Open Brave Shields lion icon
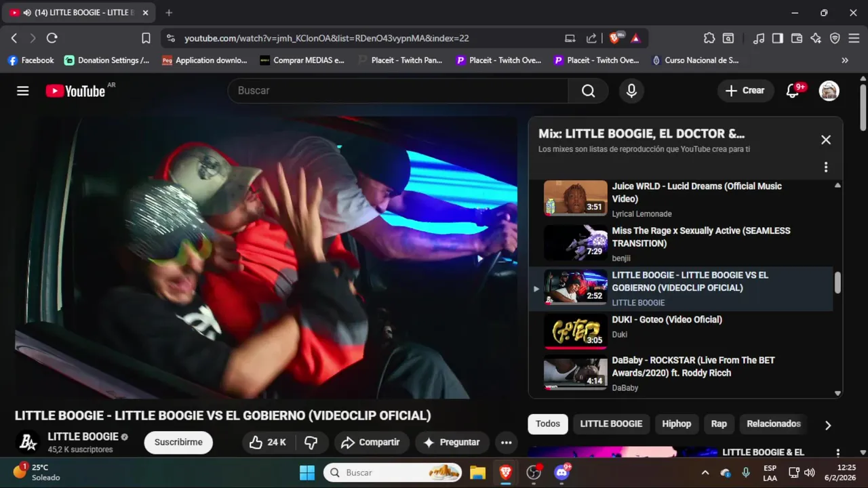The height and width of the screenshot is (488, 868). tap(616, 39)
